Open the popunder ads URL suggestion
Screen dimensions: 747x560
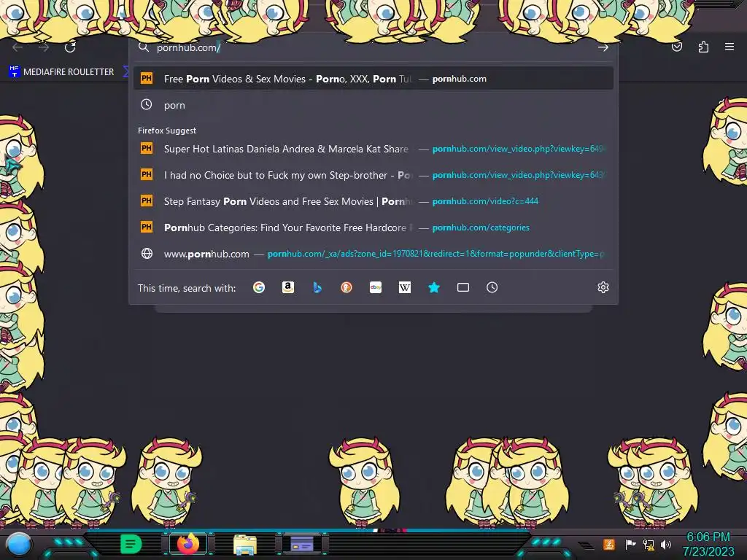[x=373, y=253]
